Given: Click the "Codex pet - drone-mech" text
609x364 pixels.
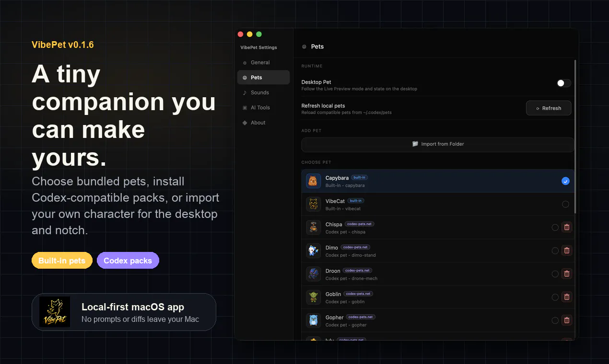Looking at the screenshot, I should pyautogui.click(x=351, y=278).
